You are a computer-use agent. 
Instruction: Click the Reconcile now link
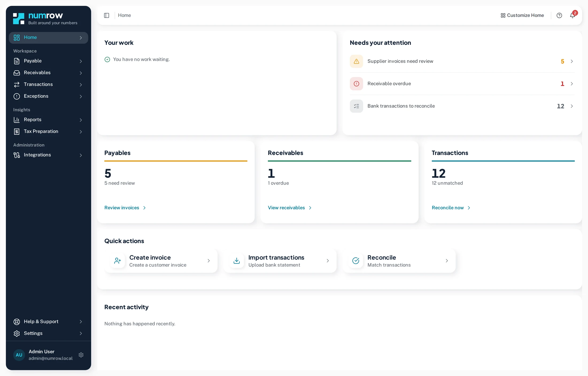pos(451,208)
